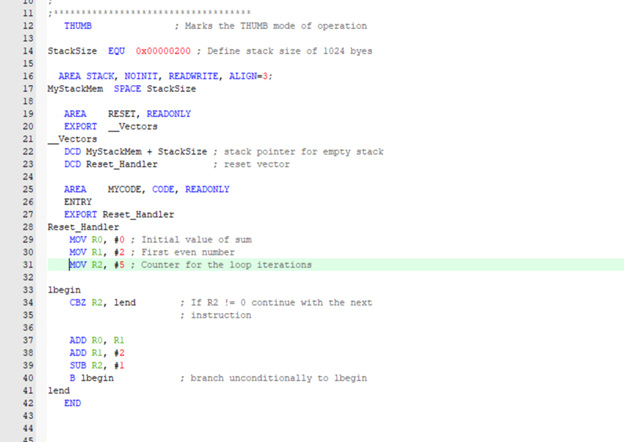Click the END directive on line 42
The image size is (624, 442).
click(x=71, y=403)
